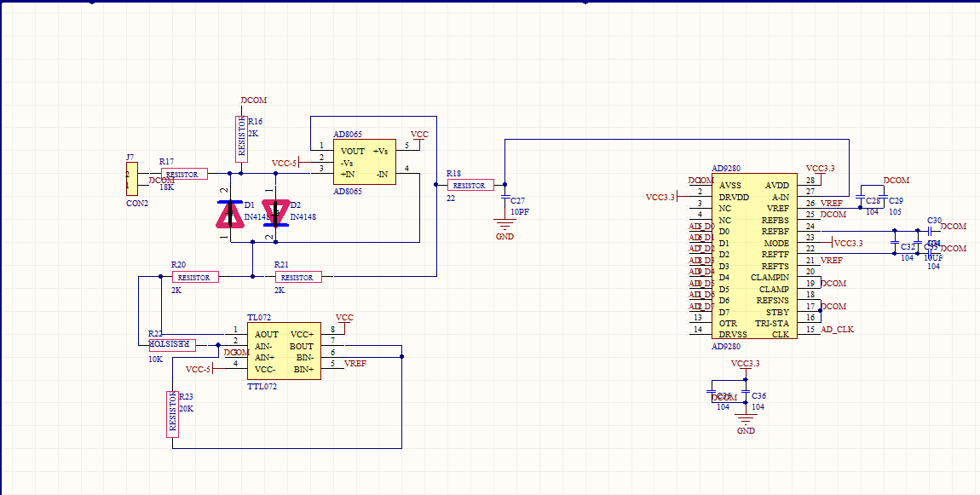Click the 10PF value of C27
The width and height of the screenshot is (980, 495).
click(520, 212)
